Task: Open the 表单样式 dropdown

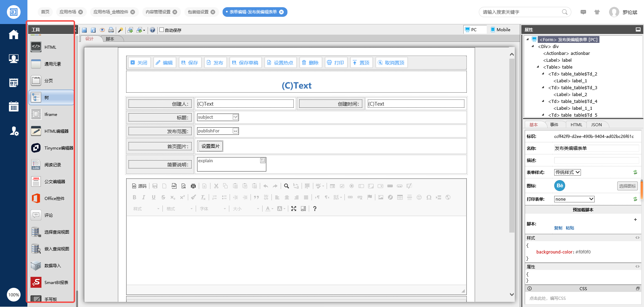Action: click(567, 172)
